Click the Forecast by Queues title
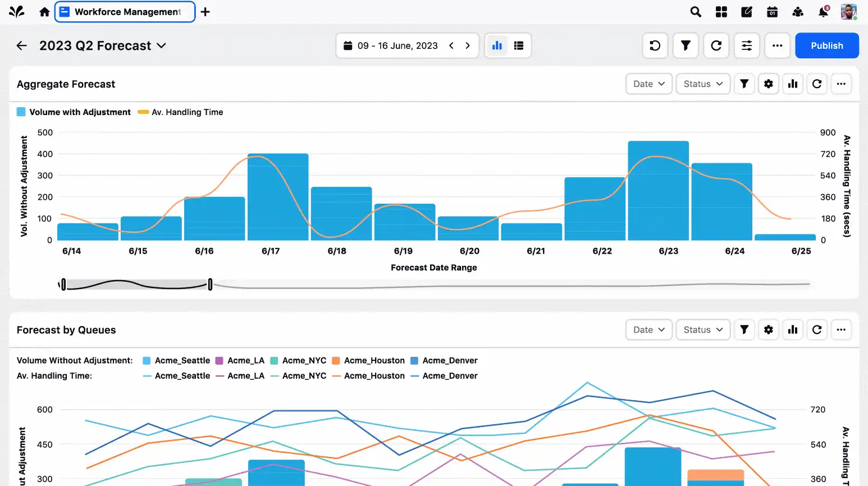 coord(66,330)
